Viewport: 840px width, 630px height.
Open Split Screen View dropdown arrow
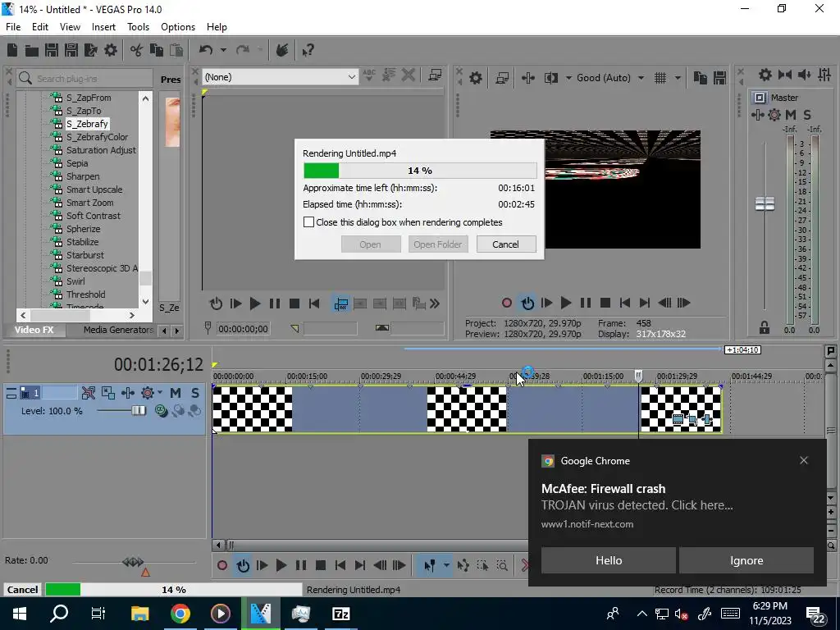coord(568,78)
